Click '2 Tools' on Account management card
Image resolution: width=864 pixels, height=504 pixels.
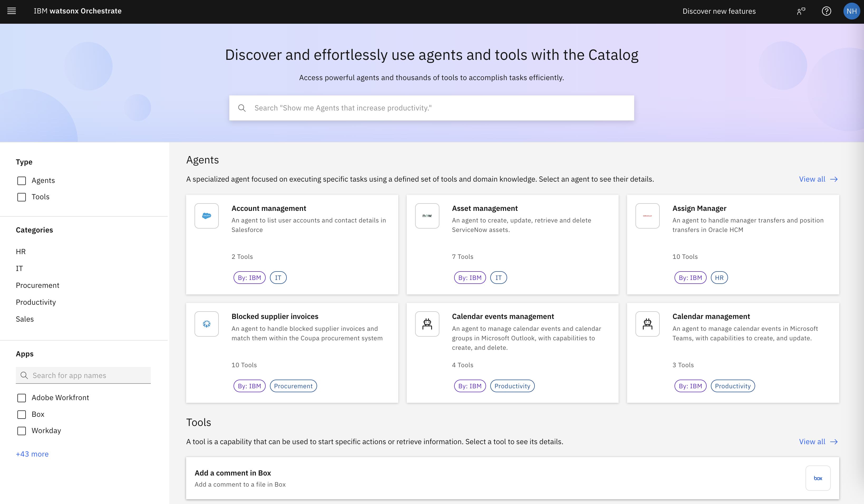point(242,257)
